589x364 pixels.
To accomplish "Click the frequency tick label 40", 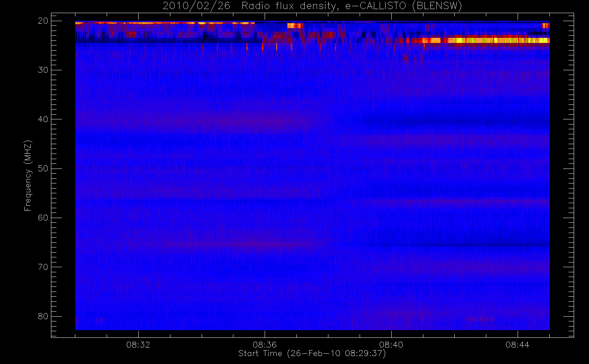I will pos(43,119).
